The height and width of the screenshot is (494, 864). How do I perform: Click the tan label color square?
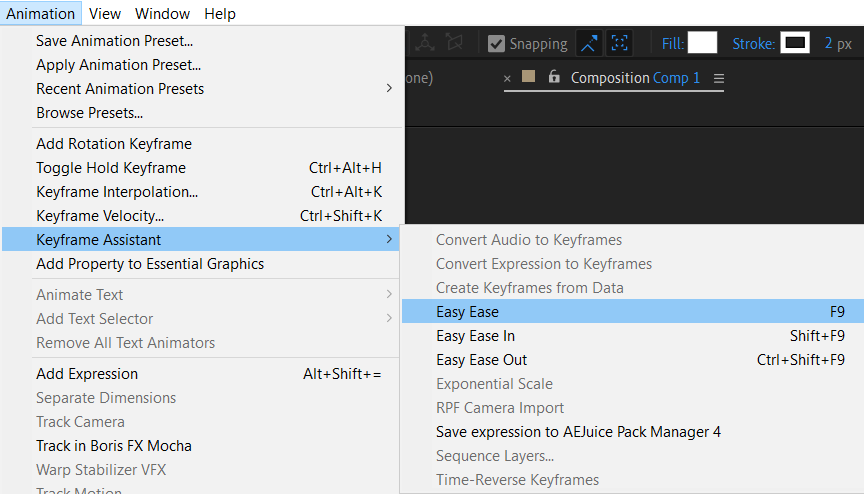529,77
